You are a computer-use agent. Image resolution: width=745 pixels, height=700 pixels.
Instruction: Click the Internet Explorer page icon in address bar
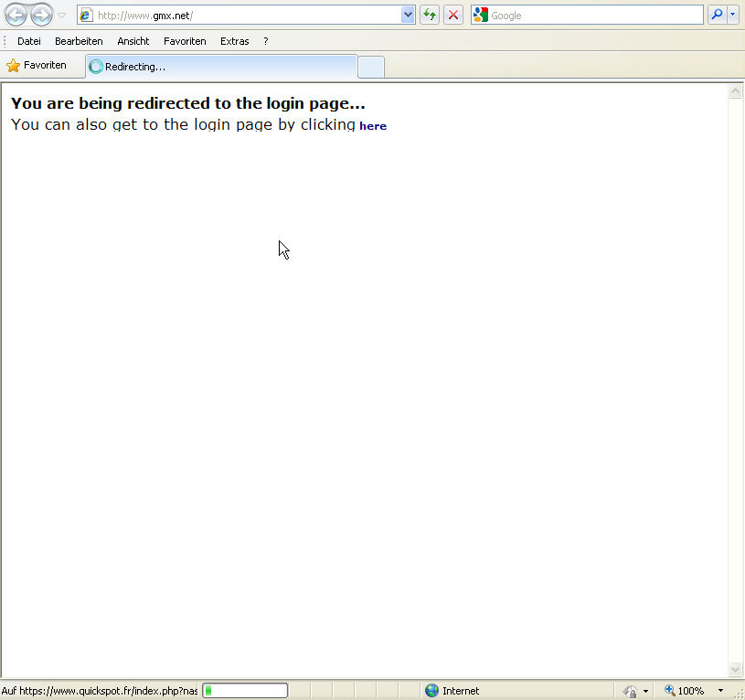click(86, 16)
